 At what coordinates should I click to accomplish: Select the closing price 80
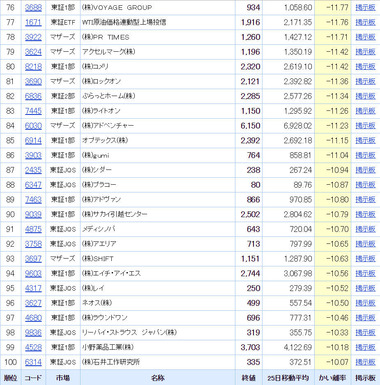256,185
